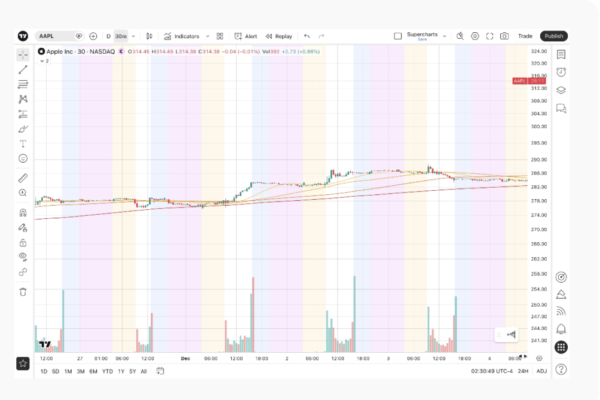This screenshot has width=600, height=400.
Task: Switch range to 5D
Action: (55, 371)
